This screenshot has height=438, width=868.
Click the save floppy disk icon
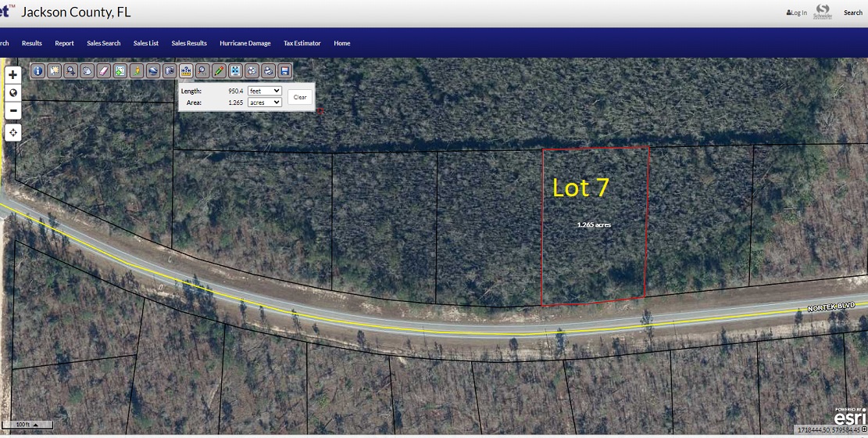coord(284,71)
